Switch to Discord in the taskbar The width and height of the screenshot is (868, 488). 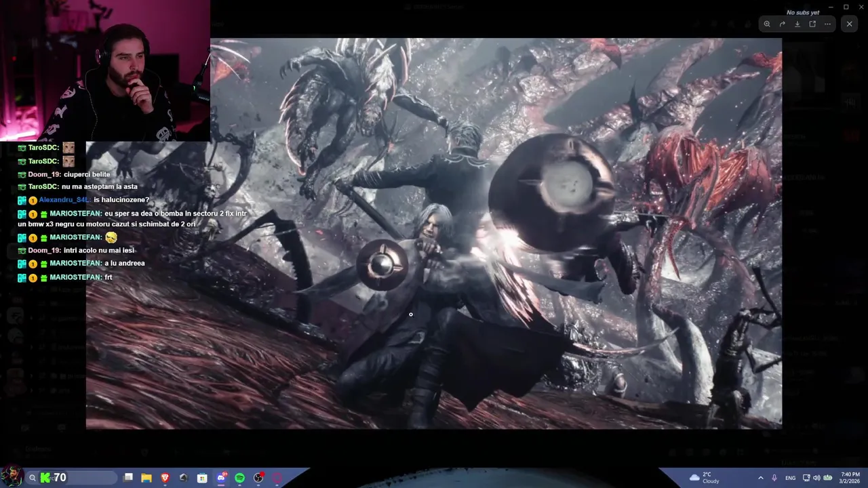point(221,478)
